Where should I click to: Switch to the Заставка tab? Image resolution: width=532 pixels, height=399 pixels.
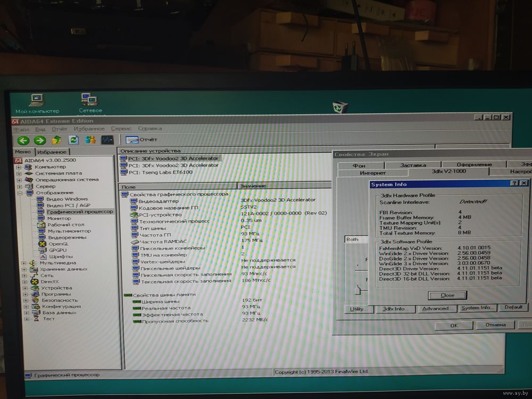pyautogui.click(x=413, y=165)
